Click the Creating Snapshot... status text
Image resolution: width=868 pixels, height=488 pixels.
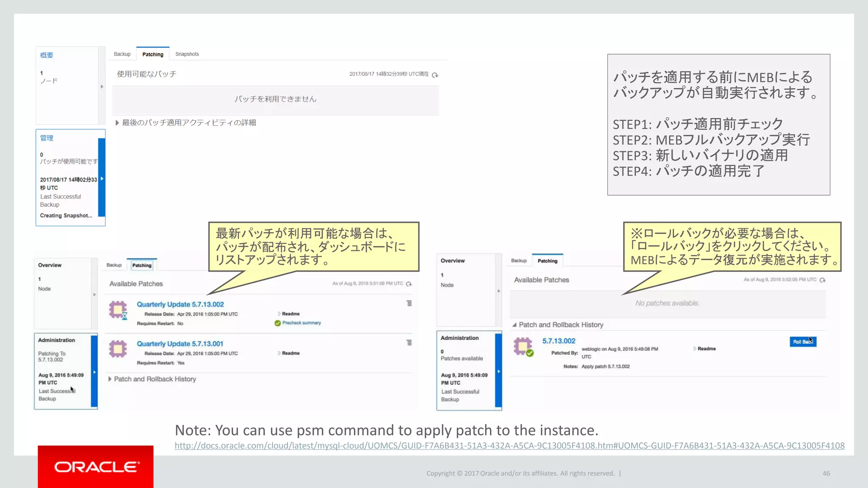pos(66,216)
